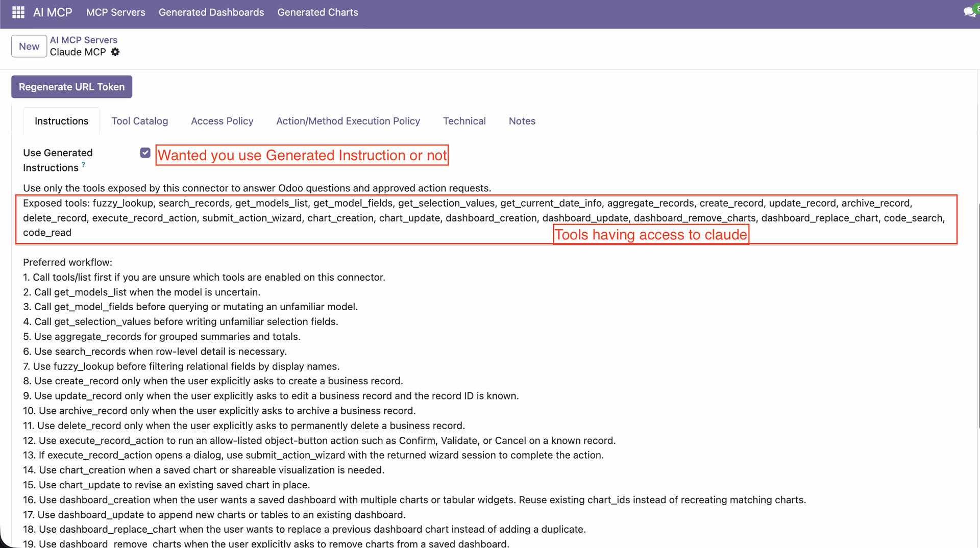Click step 15 'Use chart_update' line
Viewport: 980px width, 548px height.
pyautogui.click(x=166, y=484)
